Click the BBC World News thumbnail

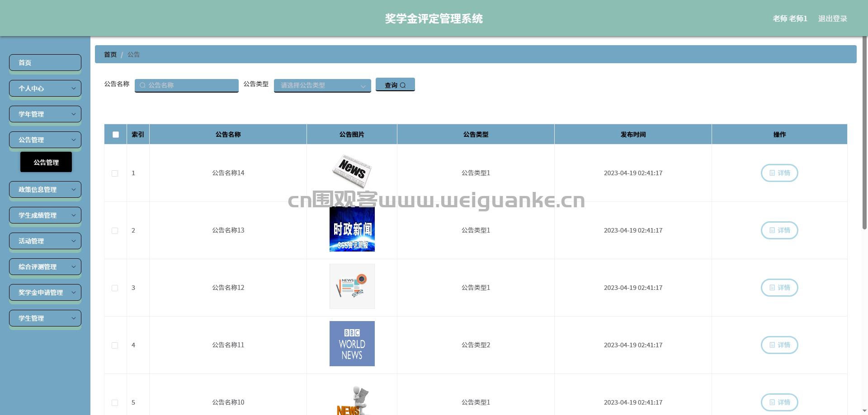[x=352, y=344]
